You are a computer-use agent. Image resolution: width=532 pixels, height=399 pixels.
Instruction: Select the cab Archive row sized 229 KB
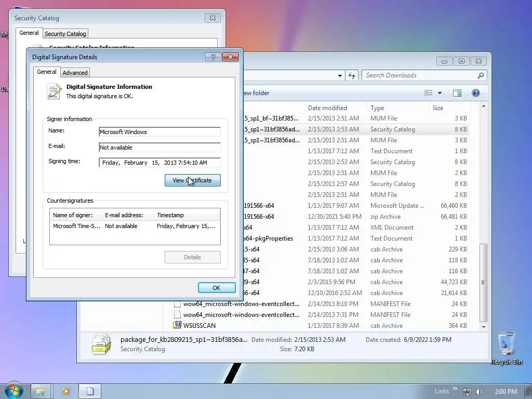(x=356, y=249)
